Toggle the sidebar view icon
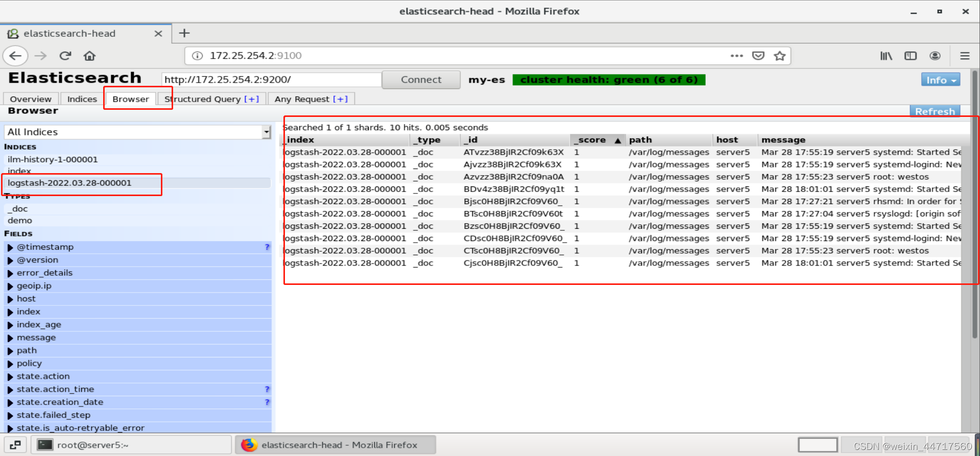 pyautogui.click(x=911, y=56)
